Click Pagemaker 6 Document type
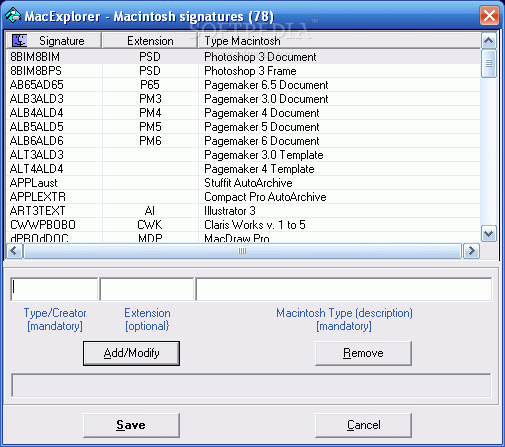The width and height of the screenshot is (505, 447). click(262, 141)
